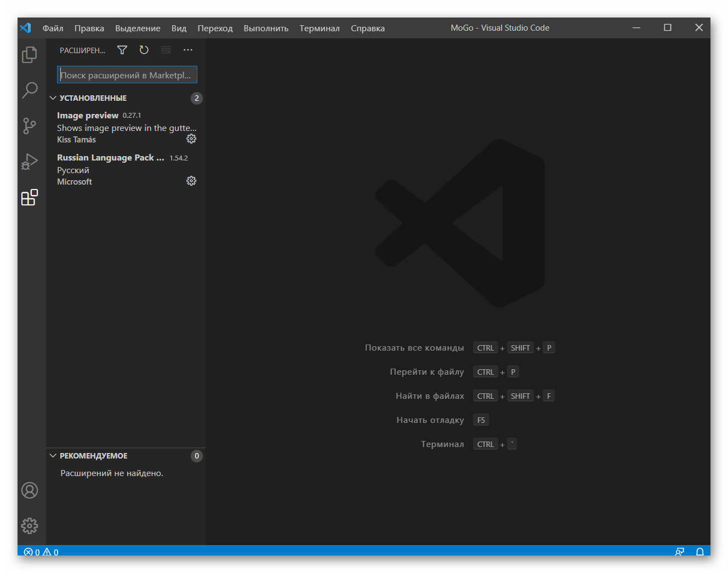Screen dimensions: 728x573
Task: Click the 'Найти в файлах' label
Action: tap(430, 396)
